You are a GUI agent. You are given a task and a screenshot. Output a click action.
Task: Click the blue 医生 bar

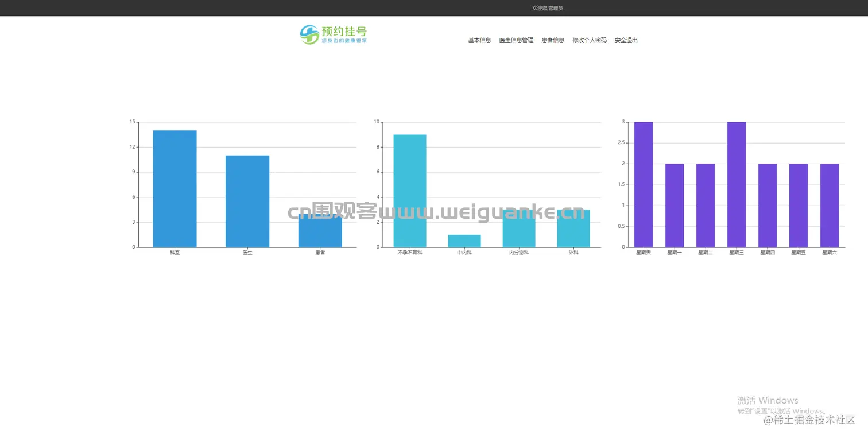247,201
